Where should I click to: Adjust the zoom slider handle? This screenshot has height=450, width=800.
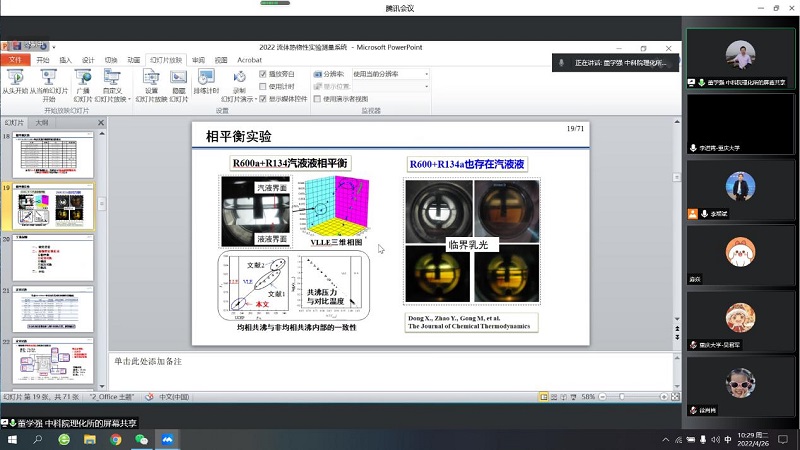622,396
